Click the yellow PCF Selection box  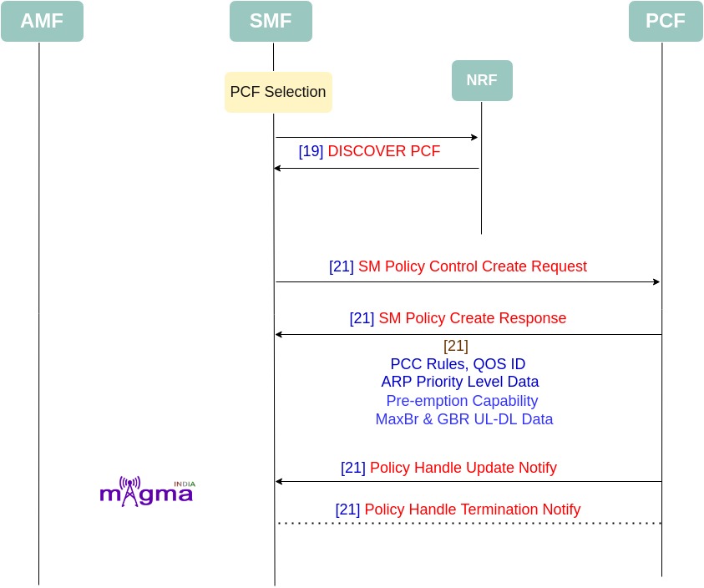[x=278, y=92]
